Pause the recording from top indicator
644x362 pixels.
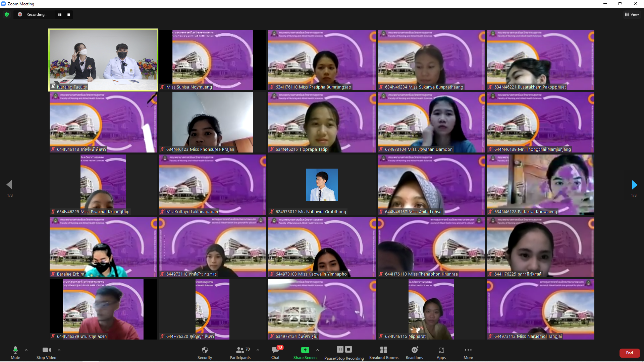point(60,14)
